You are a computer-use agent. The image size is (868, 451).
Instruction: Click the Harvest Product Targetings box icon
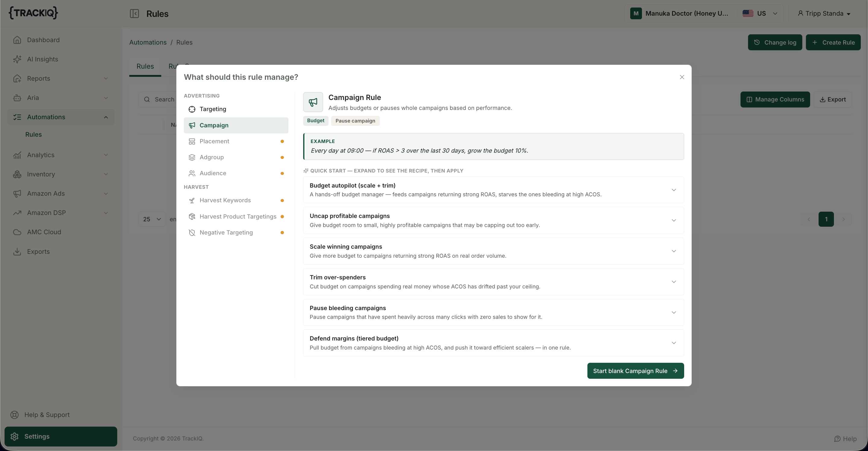pyautogui.click(x=192, y=216)
